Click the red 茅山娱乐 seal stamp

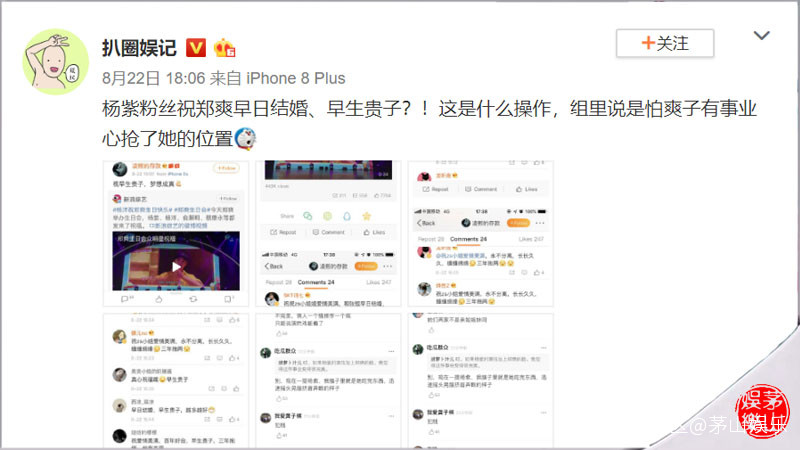[x=762, y=412]
